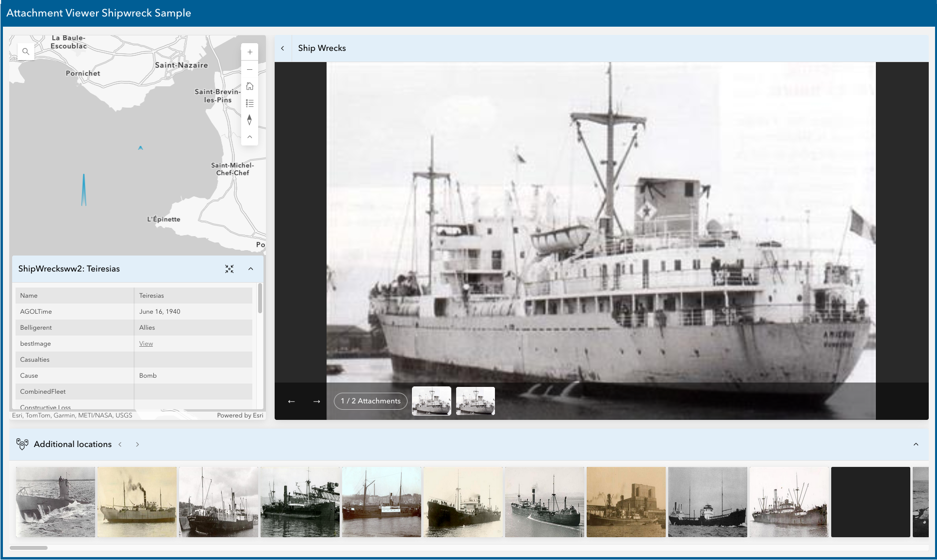Select the submarine thumbnail in Additional locations
Image resolution: width=937 pixels, height=560 pixels.
point(55,502)
